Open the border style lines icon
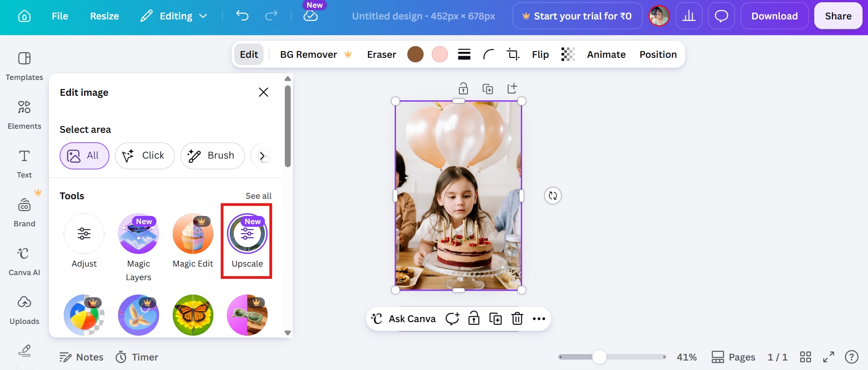The image size is (868, 370). coord(464,55)
